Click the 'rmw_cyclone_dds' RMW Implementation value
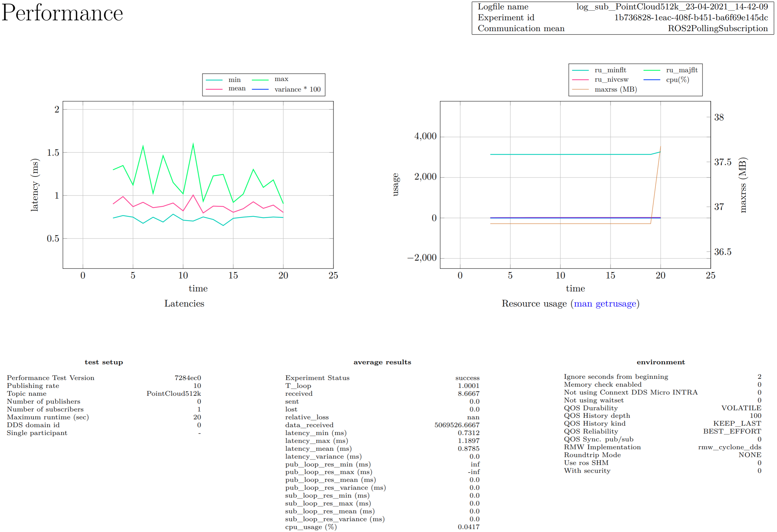This screenshot has width=777, height=532. click(x=729, y=447)
